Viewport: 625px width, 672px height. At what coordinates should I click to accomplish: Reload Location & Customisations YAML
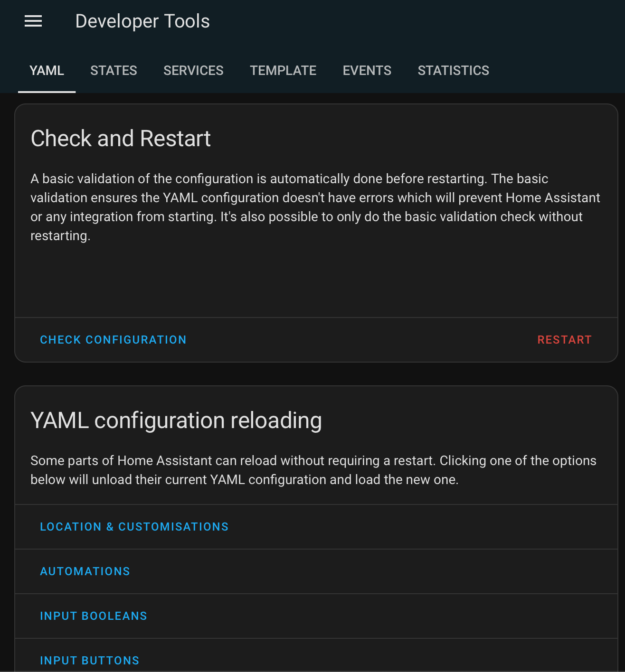click(134, 527)
